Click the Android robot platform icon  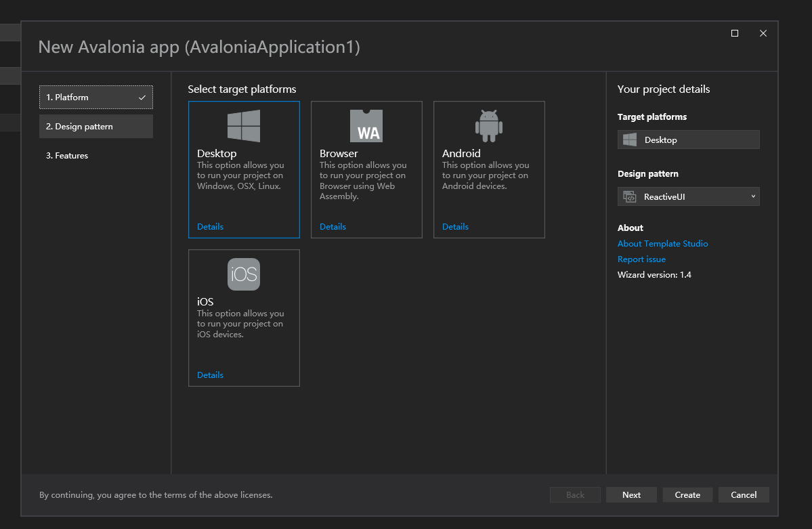[488, 125]
